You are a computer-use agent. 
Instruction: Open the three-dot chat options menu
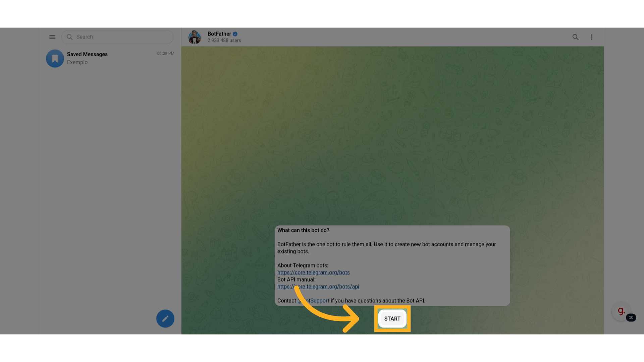592,37
